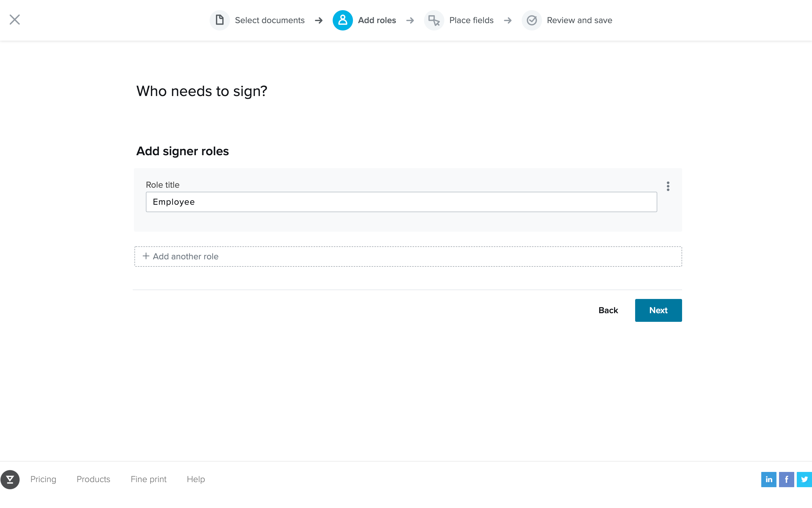
Task: Click the 'Role title' label
Action: (x=163, y=185)
